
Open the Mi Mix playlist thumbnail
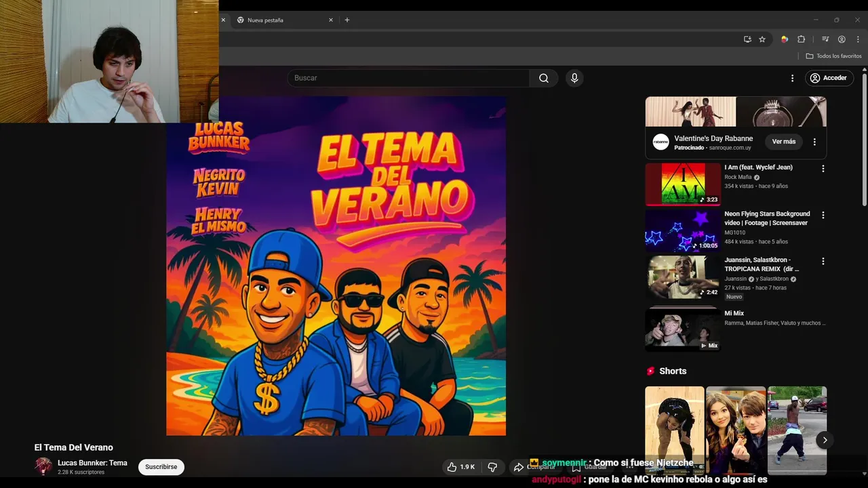(683, 329)
